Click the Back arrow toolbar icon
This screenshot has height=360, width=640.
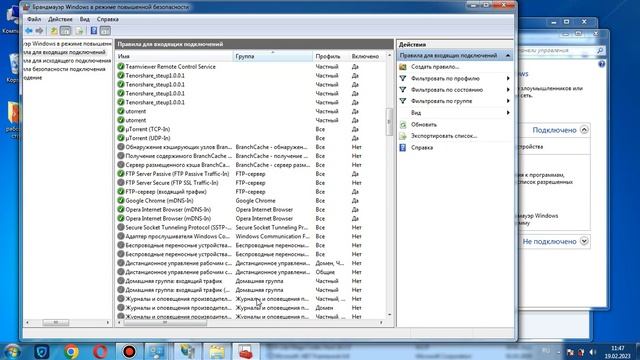[29, 31]
